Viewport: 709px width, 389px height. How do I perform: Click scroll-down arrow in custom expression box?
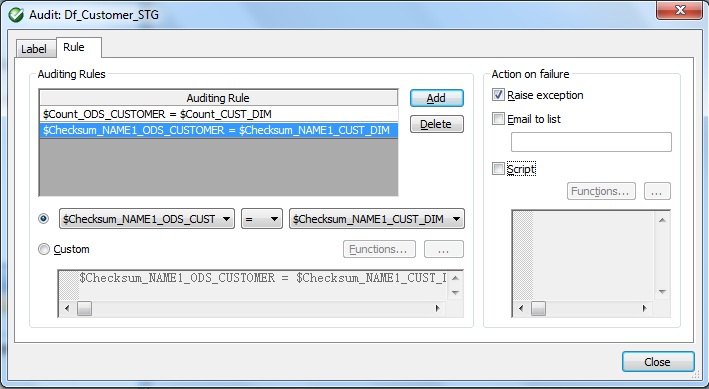(x=455, y=293)
